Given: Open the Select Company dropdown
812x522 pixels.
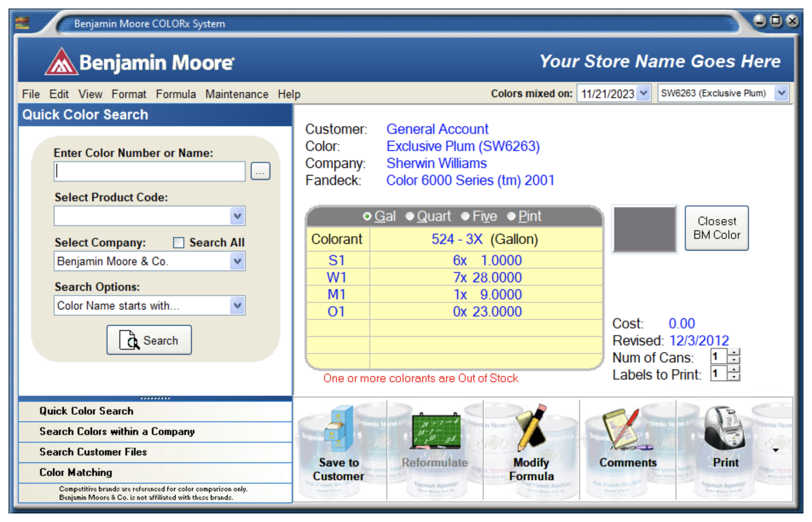Looking at the screenshot, I should (237, 261).
